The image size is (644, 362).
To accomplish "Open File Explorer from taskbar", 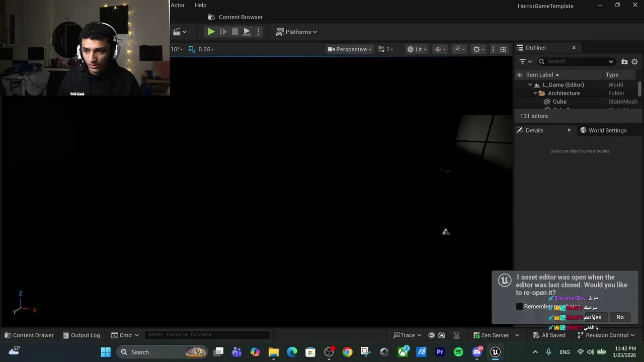I will click(x=273, y=352).
